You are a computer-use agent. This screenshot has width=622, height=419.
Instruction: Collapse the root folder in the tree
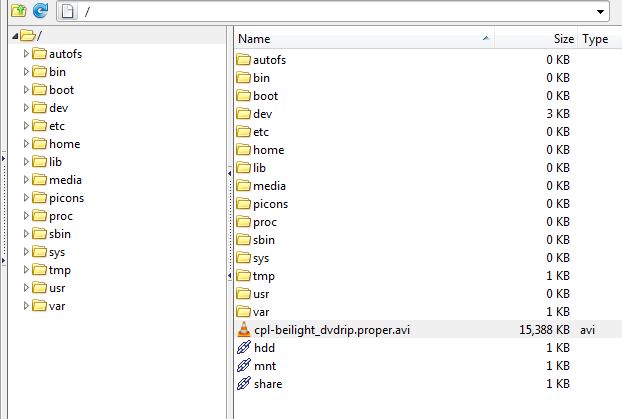pyautogui.click(x=14, y=36)
